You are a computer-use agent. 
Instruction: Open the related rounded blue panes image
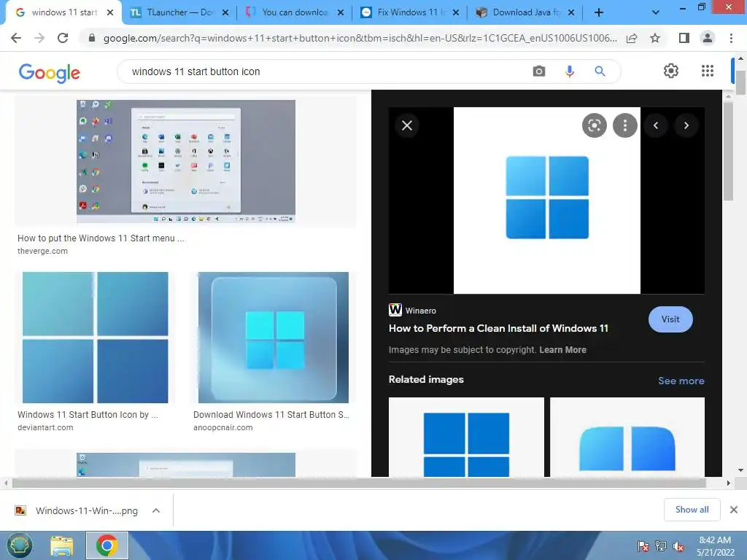(x=627, y=437)
